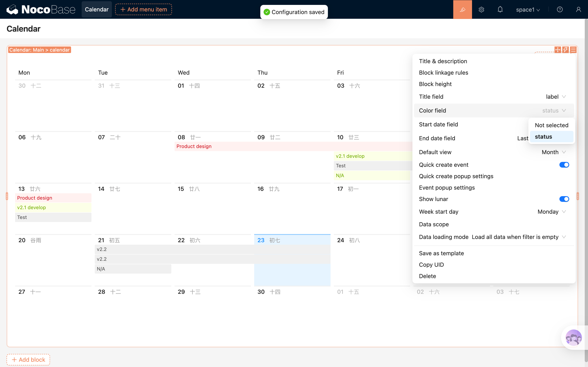Viewport: 588px width, 367px height.
Task: Open the Week start day dropdown
Action: coord(551,212)
